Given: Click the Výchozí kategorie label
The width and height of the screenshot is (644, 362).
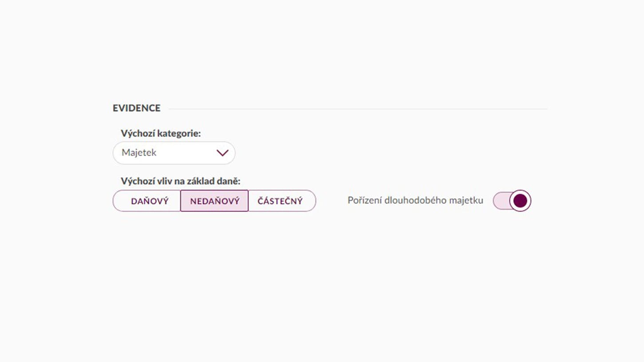Looking at the screenshot, I should [x=161, y=133].
